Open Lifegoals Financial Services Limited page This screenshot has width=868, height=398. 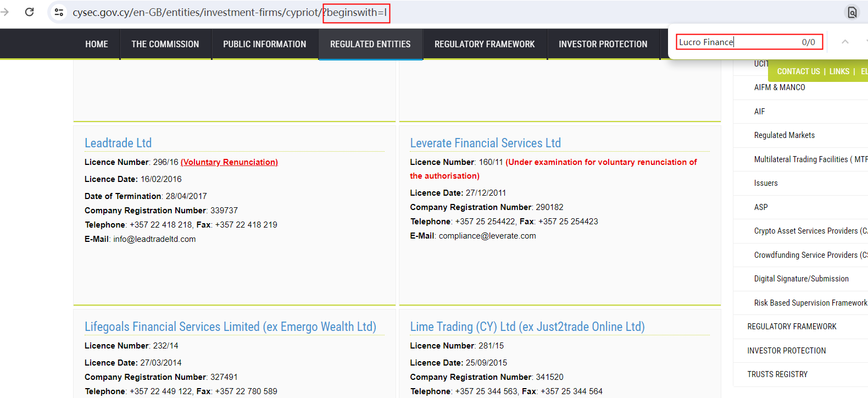point(230,327)
